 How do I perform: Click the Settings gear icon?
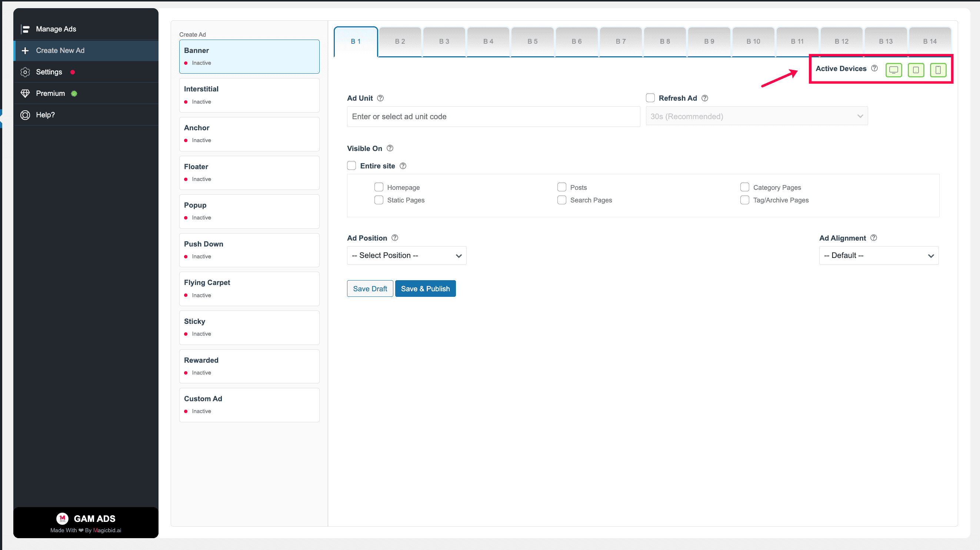[x=25, y=72]
